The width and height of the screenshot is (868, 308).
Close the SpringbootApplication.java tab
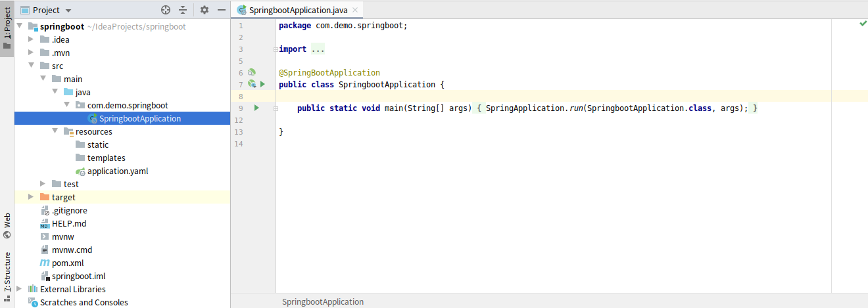click(x=356, y=11)
